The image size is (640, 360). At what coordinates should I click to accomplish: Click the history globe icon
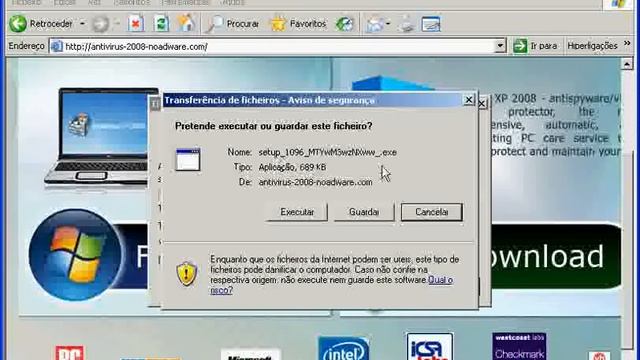point(344,24)
